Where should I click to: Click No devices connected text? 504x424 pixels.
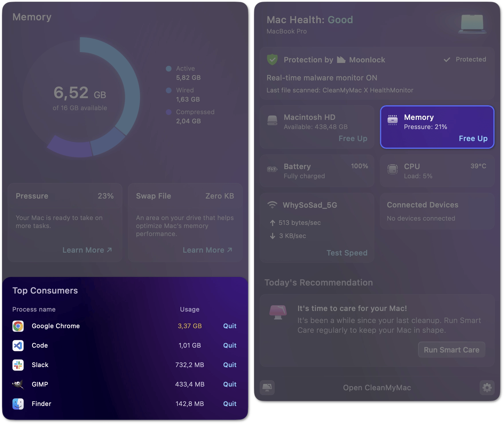point(421,218)
